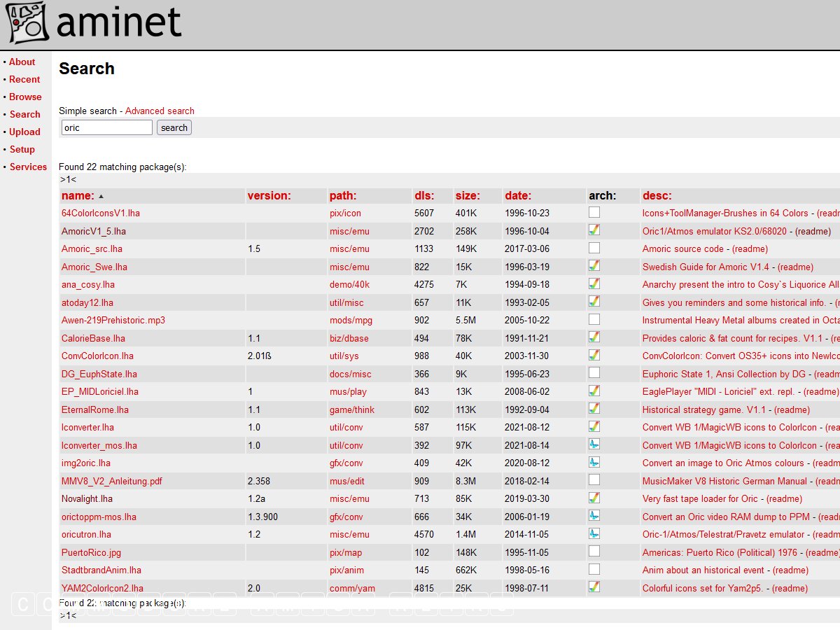
Task: Click the Aminet logo icon
Action: pos(28,23)
